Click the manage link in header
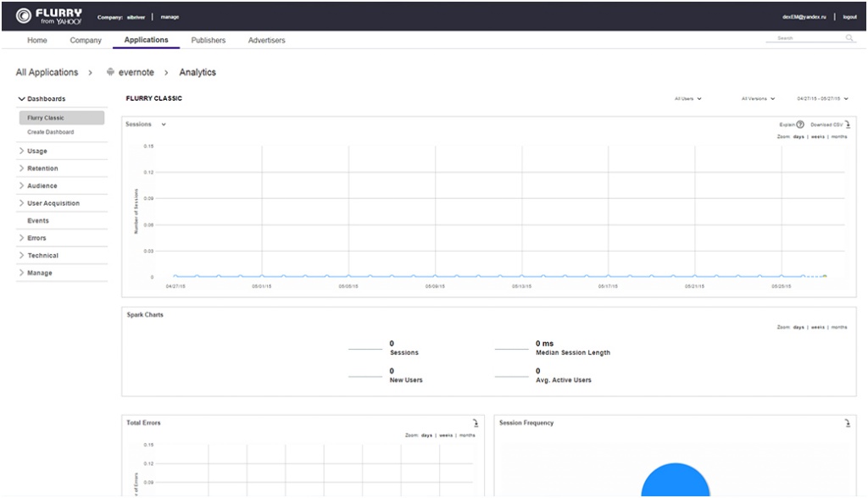868x498 pixels. pyautogui.click(x=170, y=17)
